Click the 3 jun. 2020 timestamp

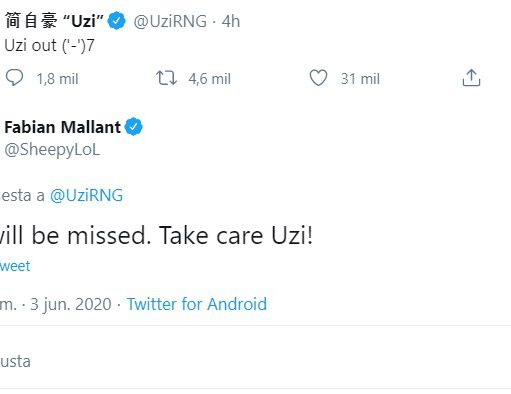71,304
